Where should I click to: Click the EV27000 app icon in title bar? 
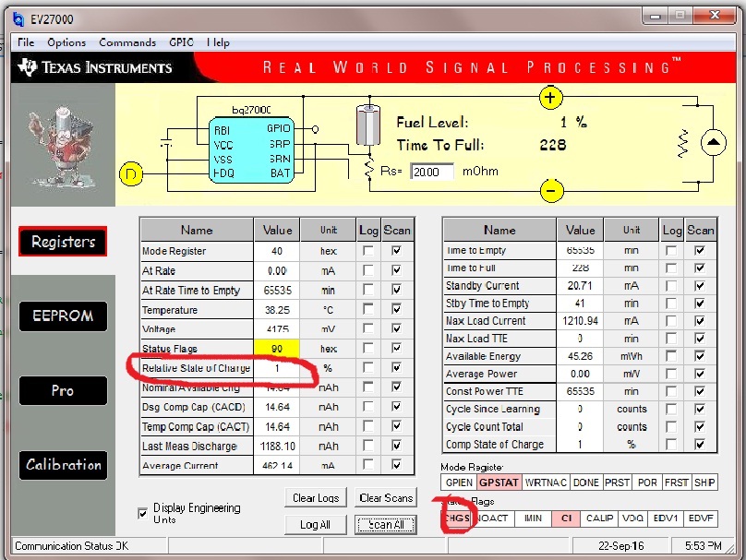tap(18, 19)
